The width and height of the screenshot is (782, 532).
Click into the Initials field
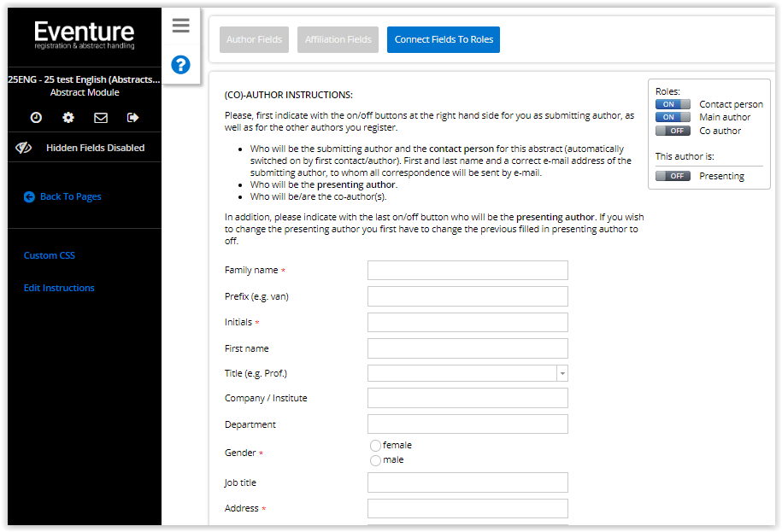pos(467,322)
